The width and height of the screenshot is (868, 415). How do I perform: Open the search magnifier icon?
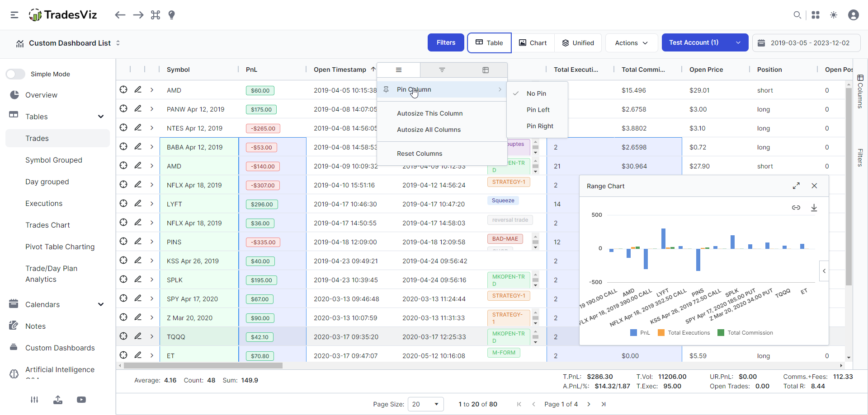(797, 15)
